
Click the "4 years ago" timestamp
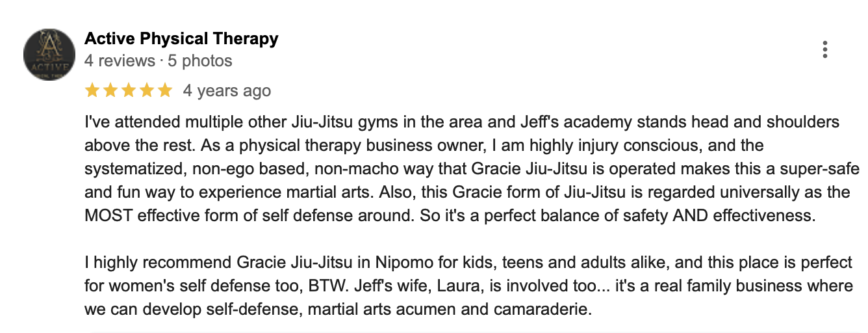pos(227,90)
